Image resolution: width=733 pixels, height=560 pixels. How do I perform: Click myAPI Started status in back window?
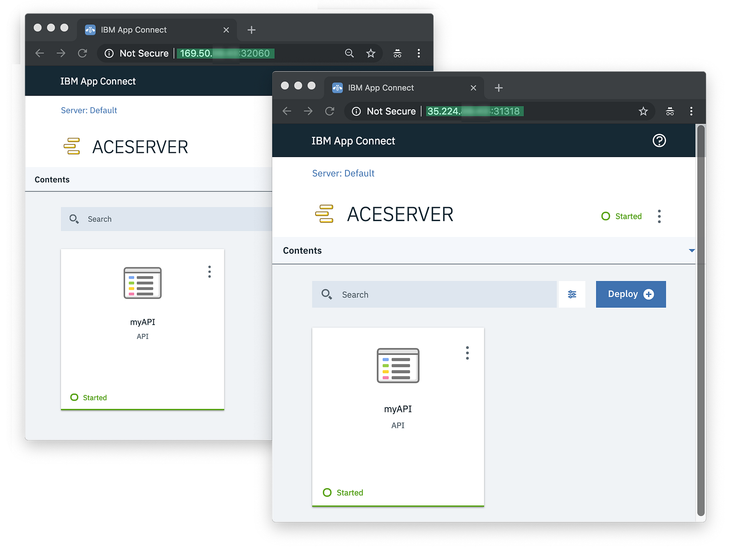coord(88,397)
